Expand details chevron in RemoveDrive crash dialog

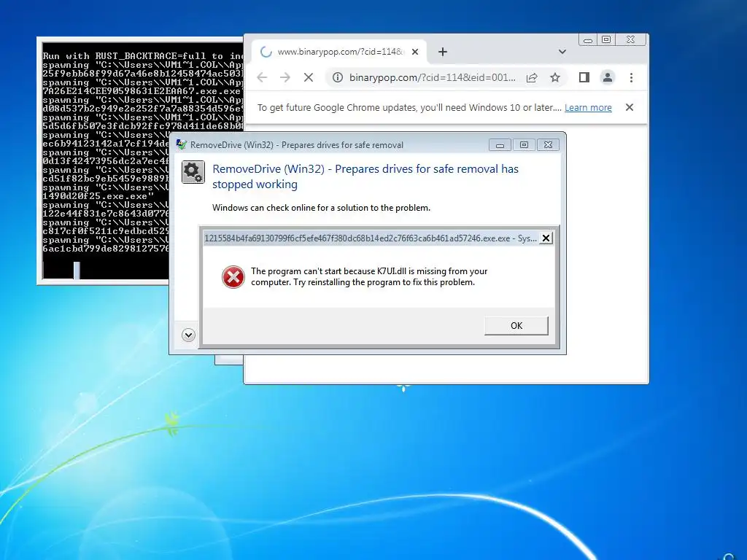[188, 335]
